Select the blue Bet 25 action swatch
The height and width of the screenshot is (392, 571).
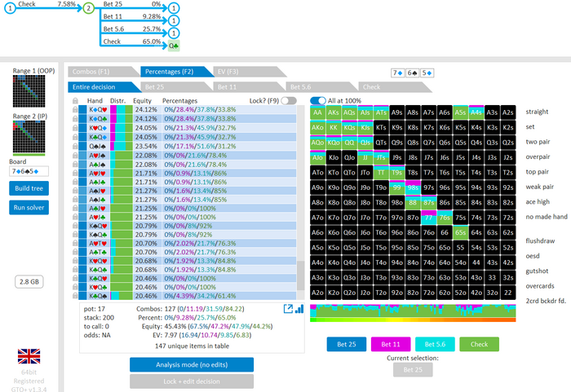(347, 344)
